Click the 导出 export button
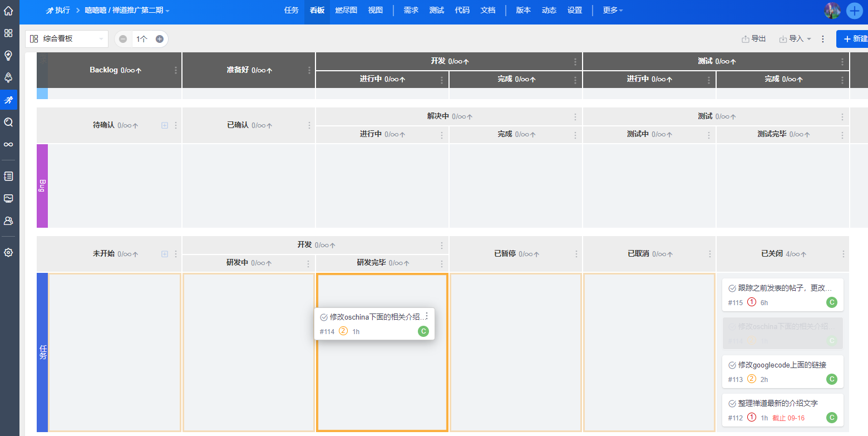The height and width of the screenshot is (436, 868). 754,39
